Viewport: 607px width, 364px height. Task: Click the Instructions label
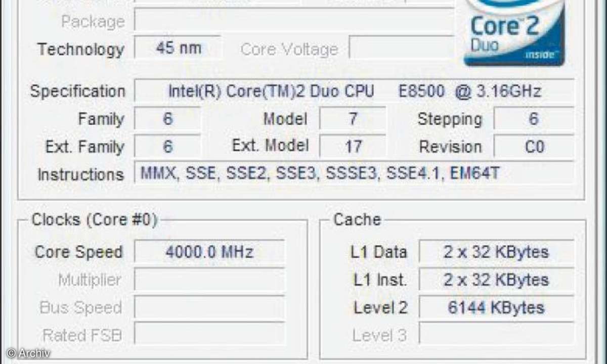click(81, 174)
